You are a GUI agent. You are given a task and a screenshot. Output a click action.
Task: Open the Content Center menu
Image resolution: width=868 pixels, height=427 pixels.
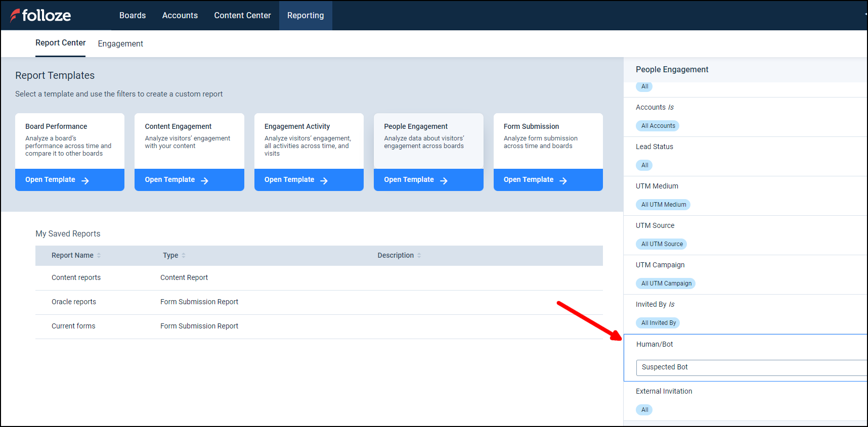pos(242,16)
